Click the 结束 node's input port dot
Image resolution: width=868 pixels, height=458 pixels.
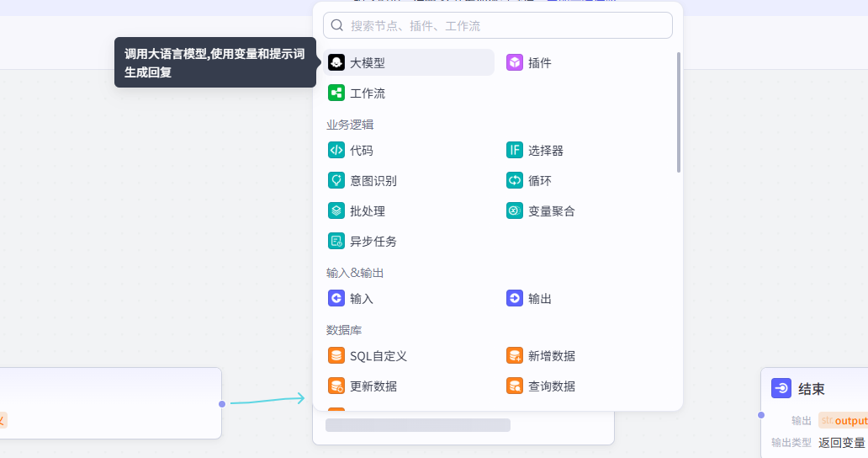tap(761, 415)
